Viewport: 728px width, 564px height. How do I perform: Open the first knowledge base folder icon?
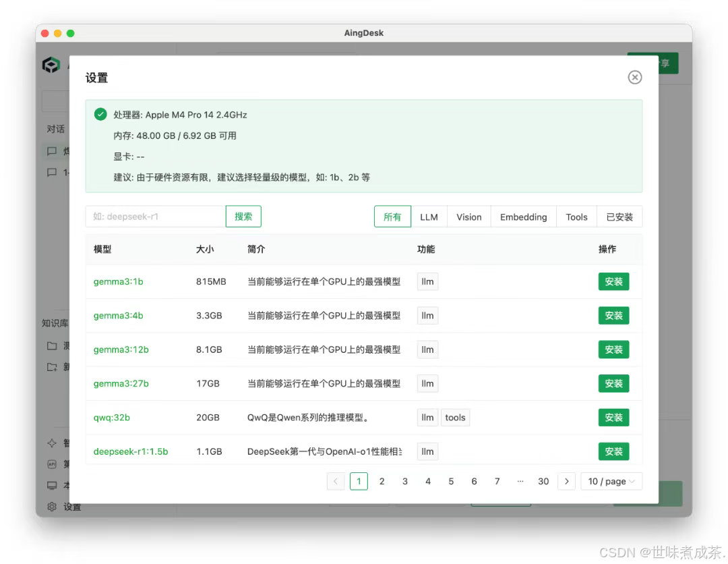click(x=52, y=345)
